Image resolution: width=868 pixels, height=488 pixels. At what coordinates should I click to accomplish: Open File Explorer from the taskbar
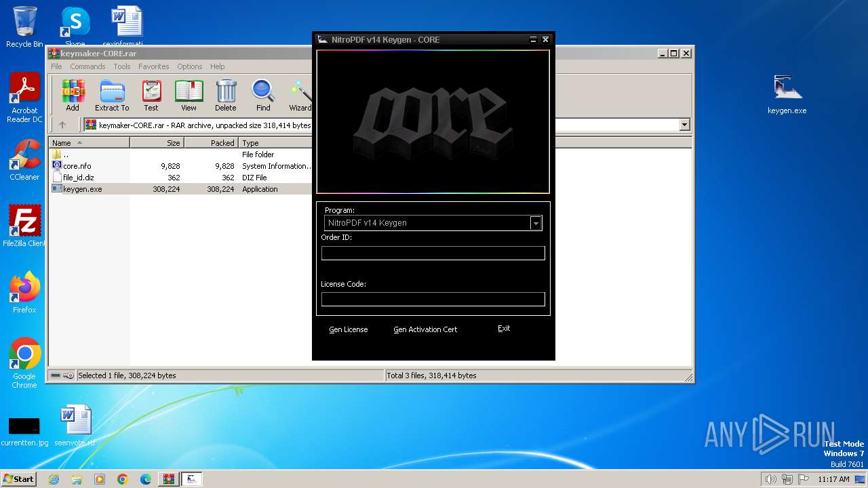tap(77, 479)
